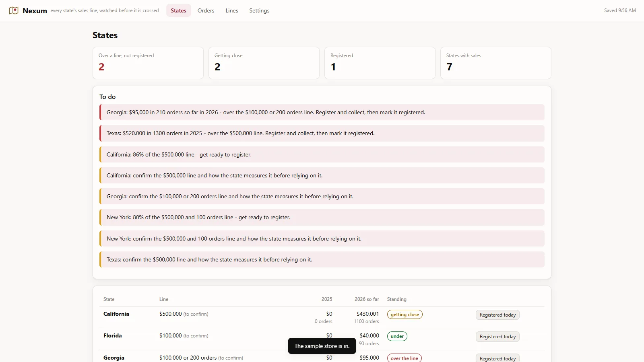This screenshot has width=644, height=362.
Task: Select the 'Over a line, not registered' card
Action: click(148, 63)
